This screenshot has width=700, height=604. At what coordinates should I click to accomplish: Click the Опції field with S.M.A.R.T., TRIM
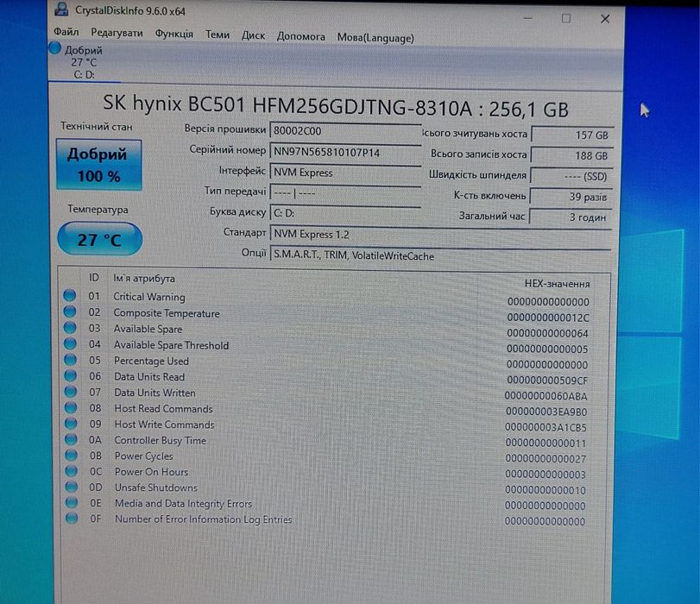[440, 255]
